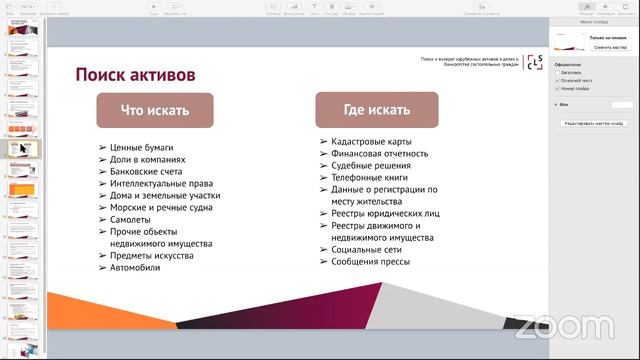Add a new slide with the plus button
The height and width of the screenshot is (360, 640).
coord(54,7)
